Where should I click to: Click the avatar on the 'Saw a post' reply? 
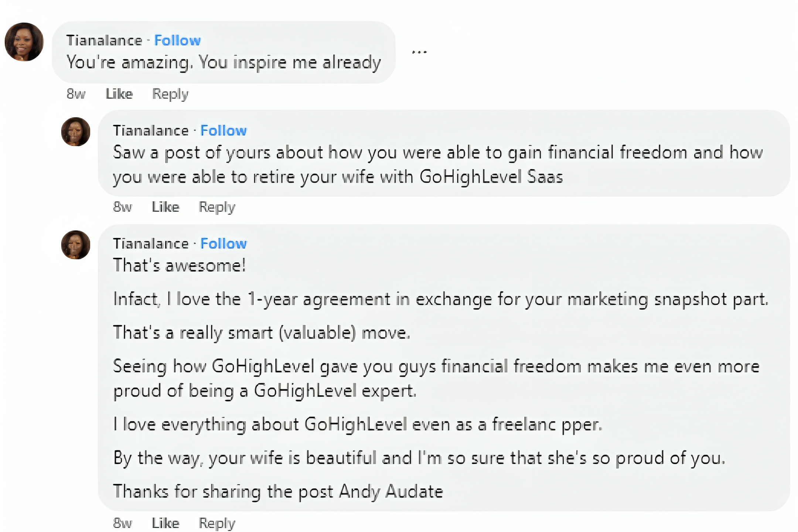76,132
